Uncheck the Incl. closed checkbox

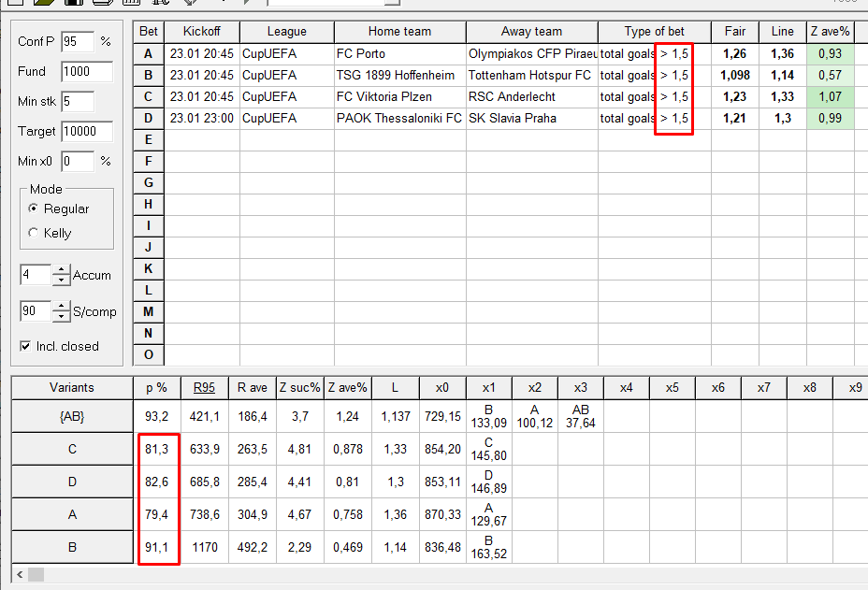(25, 346)
